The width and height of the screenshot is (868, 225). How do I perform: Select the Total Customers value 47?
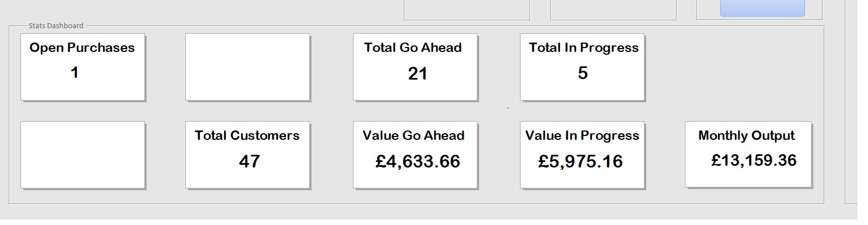pyautogui.click(x=249, y=161)
